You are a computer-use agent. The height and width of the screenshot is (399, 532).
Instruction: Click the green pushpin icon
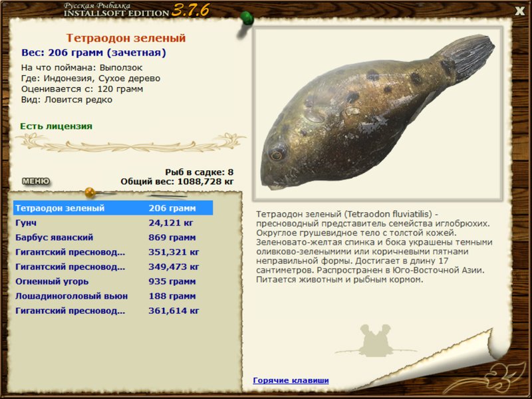(247, 18)
